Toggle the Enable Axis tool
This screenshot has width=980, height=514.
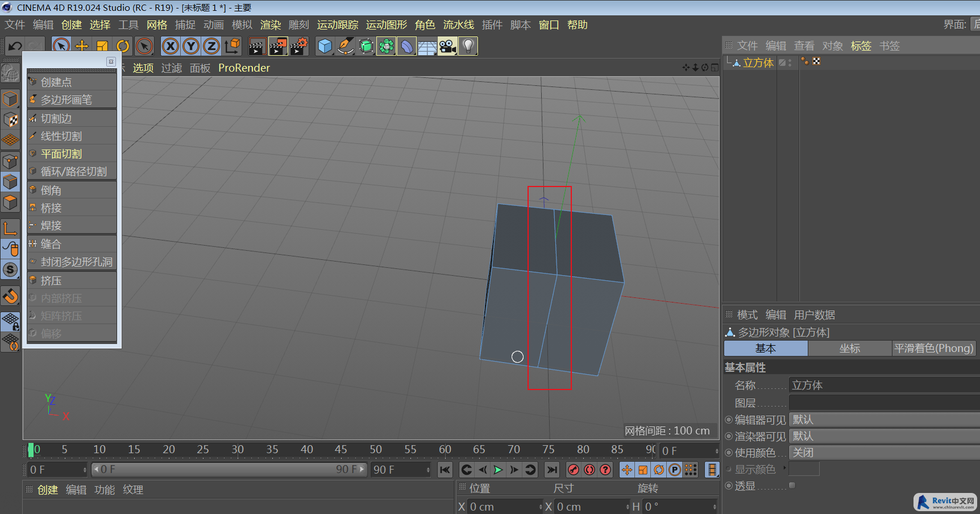coord(10,229)
